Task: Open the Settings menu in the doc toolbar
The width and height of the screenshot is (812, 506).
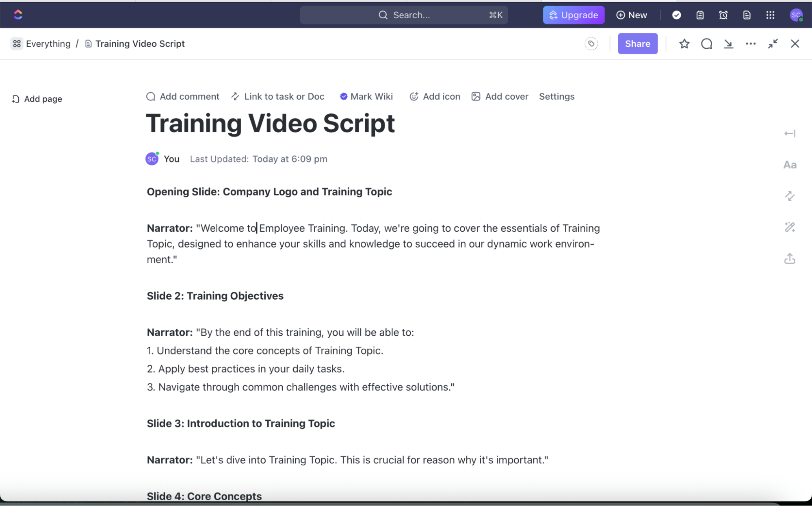Action: (556, 96)
